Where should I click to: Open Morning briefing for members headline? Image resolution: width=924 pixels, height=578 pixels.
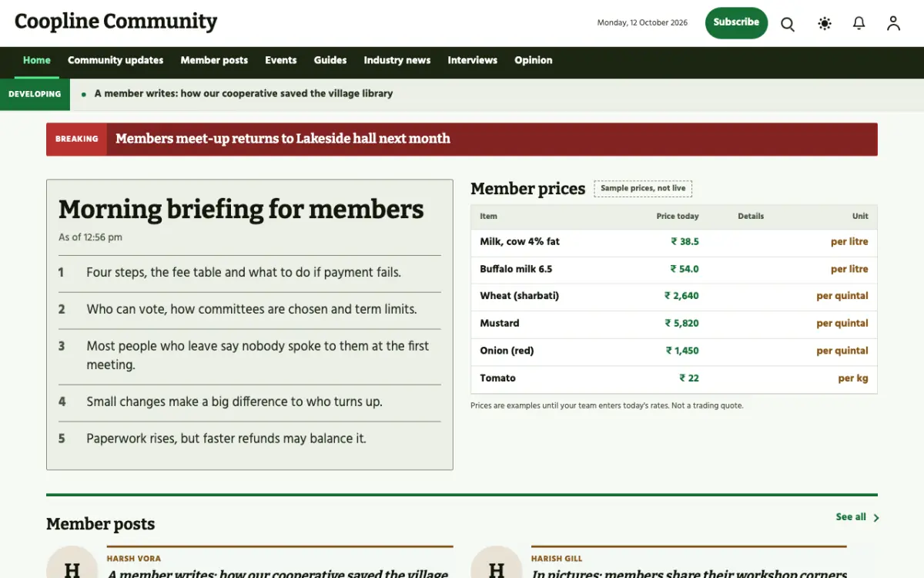(241, 210)
